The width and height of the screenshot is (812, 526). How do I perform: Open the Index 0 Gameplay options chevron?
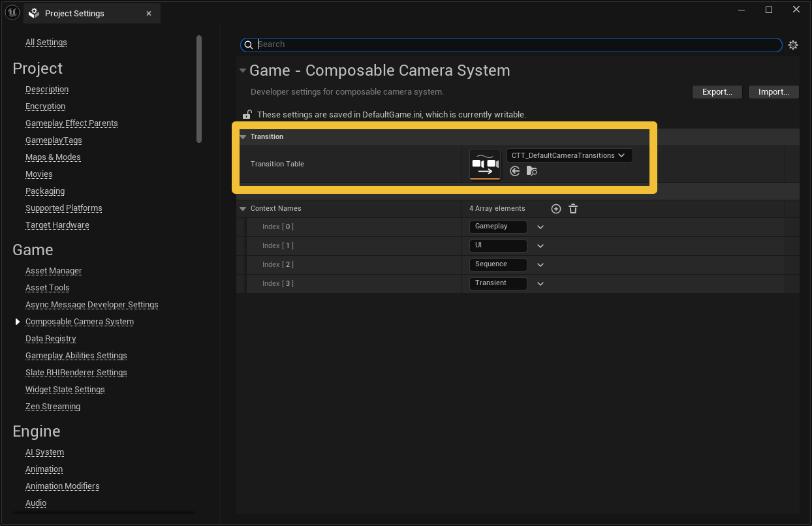coord(540,227)
